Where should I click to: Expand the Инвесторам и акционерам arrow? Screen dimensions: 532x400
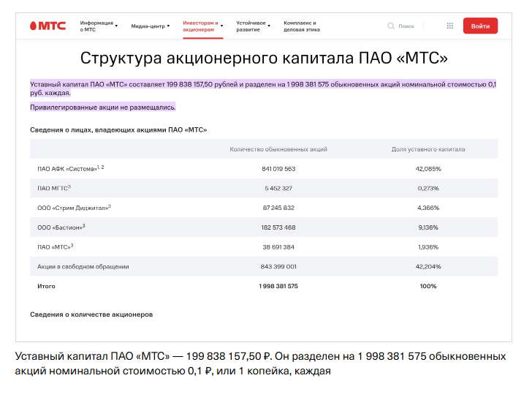tap(222, 26)
